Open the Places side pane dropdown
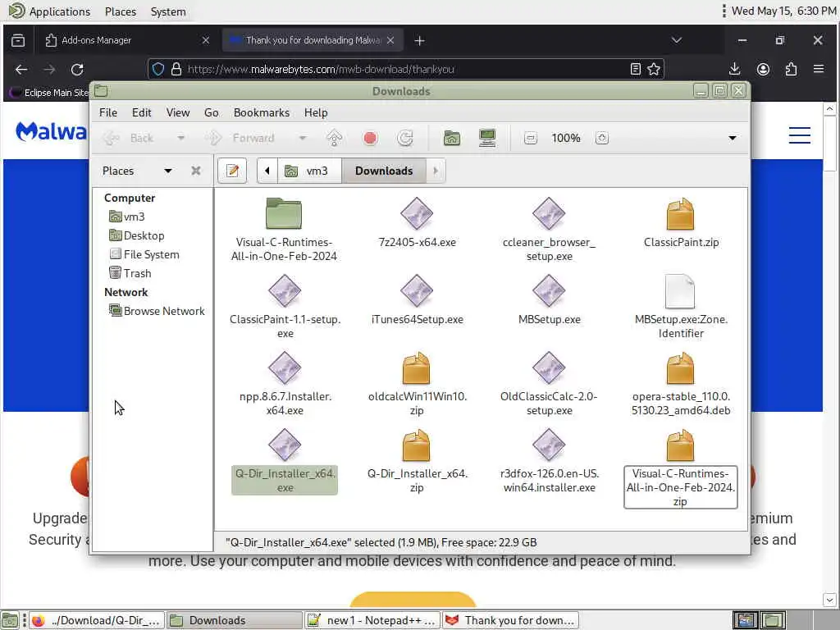Viewport: 840px width, 630px height. point(168,171)
